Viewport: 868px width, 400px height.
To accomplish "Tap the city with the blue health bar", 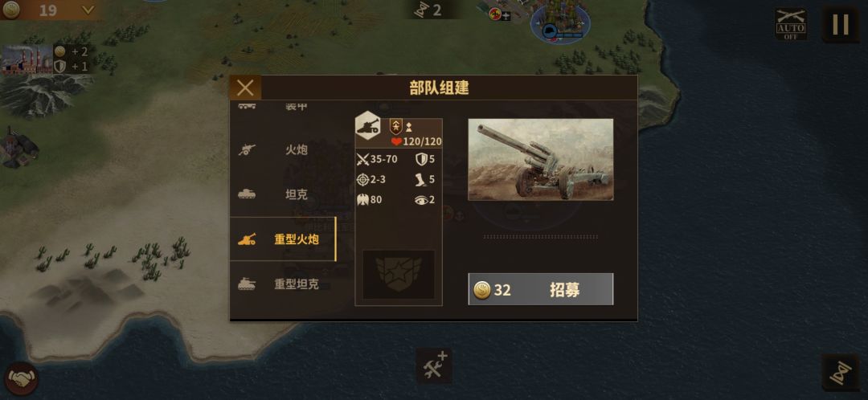I will point(560,22).
